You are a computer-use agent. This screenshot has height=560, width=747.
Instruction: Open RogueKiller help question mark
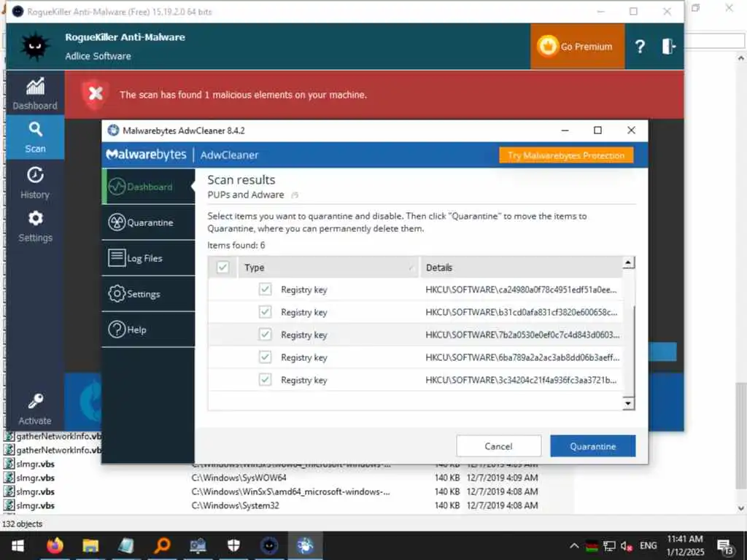[x=640, y=46]
